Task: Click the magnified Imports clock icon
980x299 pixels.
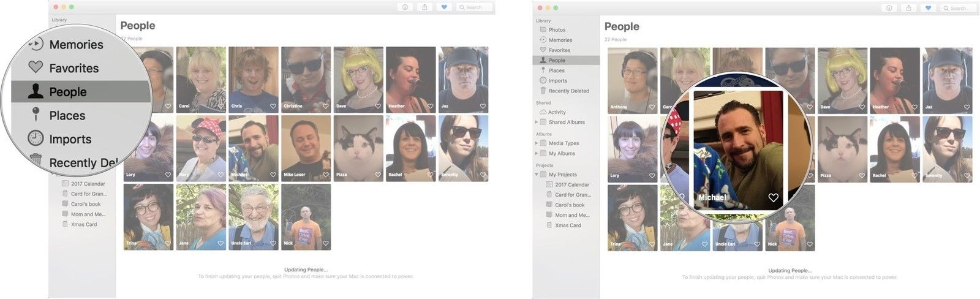Action: click(36, 138)
